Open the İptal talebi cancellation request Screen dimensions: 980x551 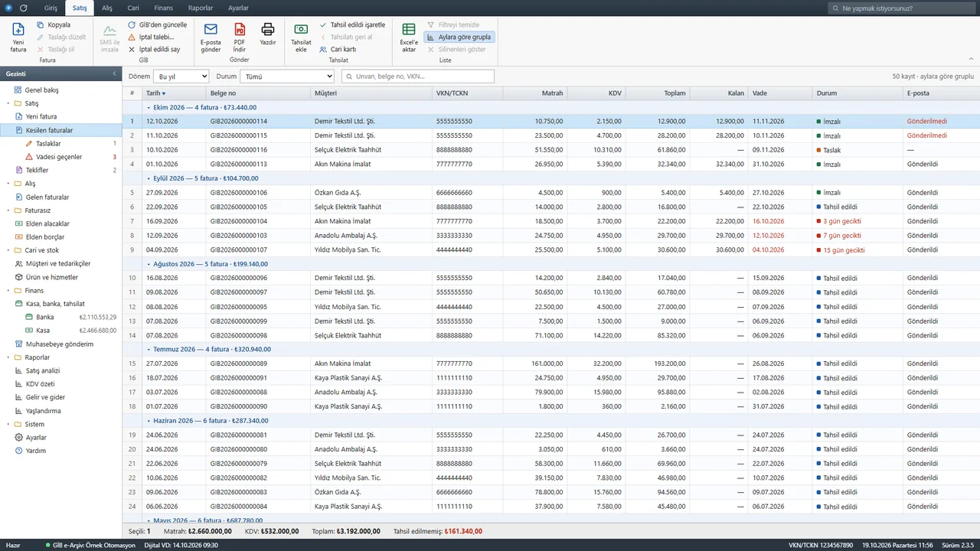(151, 37)
